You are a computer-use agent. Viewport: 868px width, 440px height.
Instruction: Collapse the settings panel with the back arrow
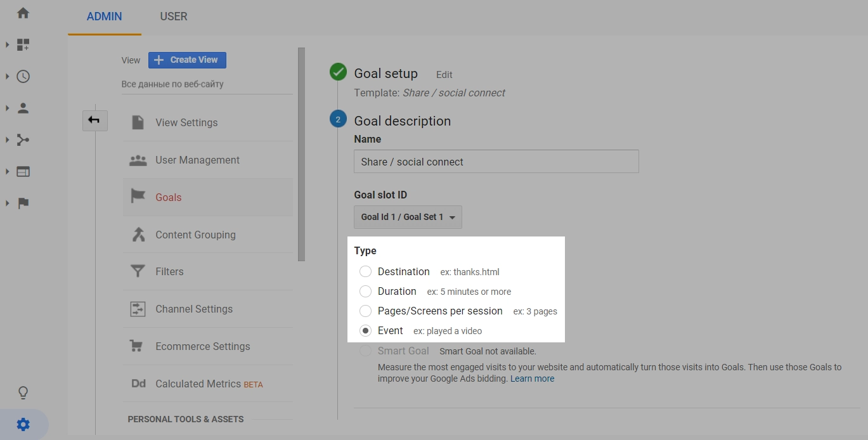tap(94, 120)
